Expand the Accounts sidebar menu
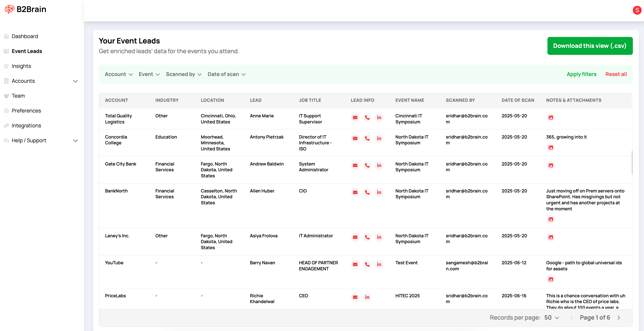The height and width of the screenshot is (331, 644). point(75,81)
